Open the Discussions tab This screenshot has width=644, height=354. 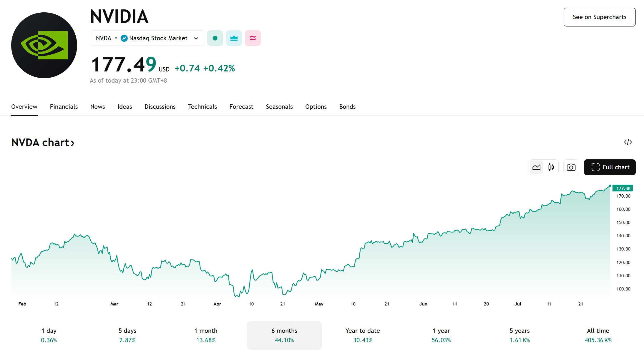coord(160,107)
